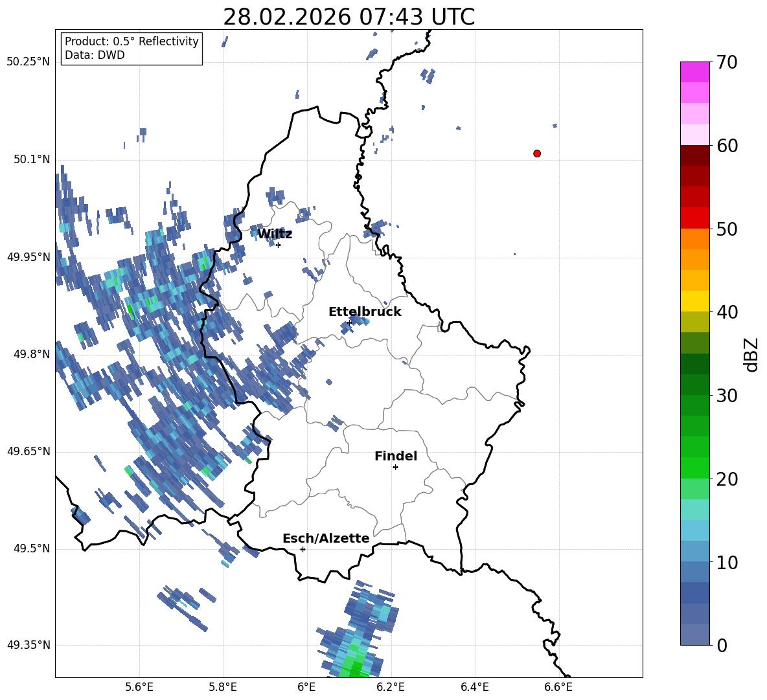Viewport: 767px width, 700px height.
Task: Click the title '28.02.2026 07:43 UTC'
Action: tap(349, 17)
